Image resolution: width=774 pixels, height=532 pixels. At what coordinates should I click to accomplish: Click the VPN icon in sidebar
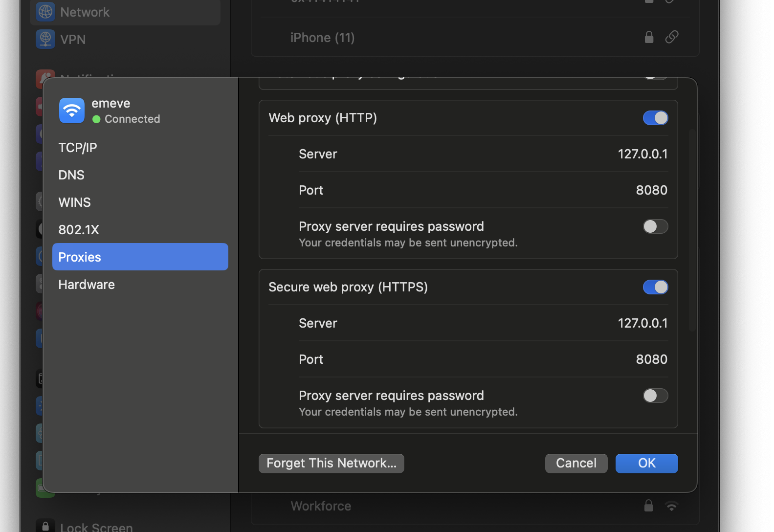pos(45,39)
